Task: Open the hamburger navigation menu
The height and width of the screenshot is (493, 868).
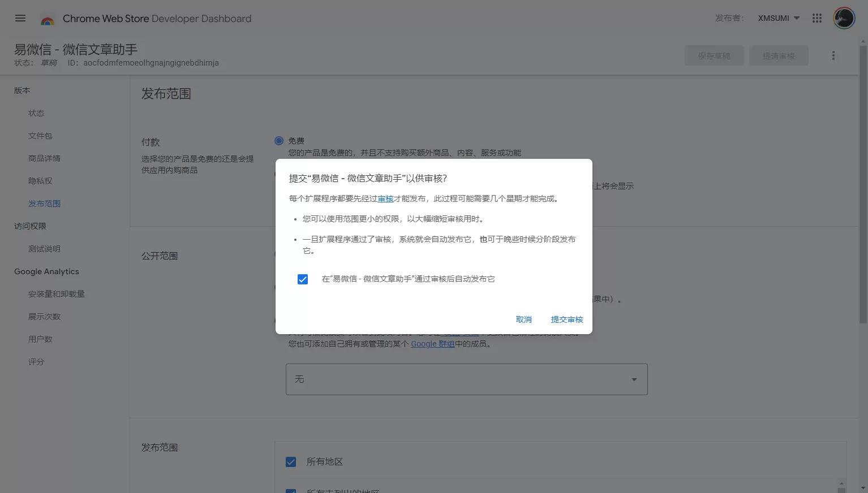Action: pyautogui.click(x=20, y=18)
